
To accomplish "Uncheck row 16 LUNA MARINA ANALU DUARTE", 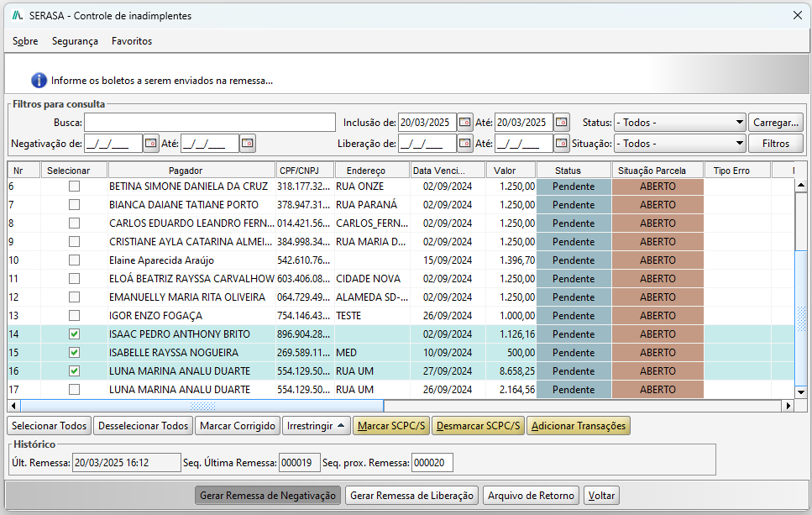I will (74, 371).
